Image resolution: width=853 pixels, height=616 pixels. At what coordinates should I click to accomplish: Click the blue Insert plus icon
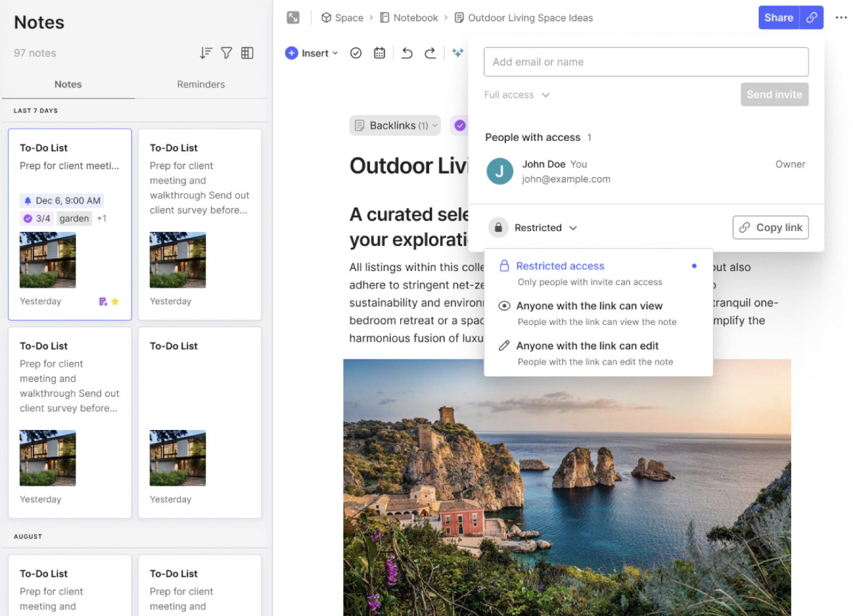[291, 53]
